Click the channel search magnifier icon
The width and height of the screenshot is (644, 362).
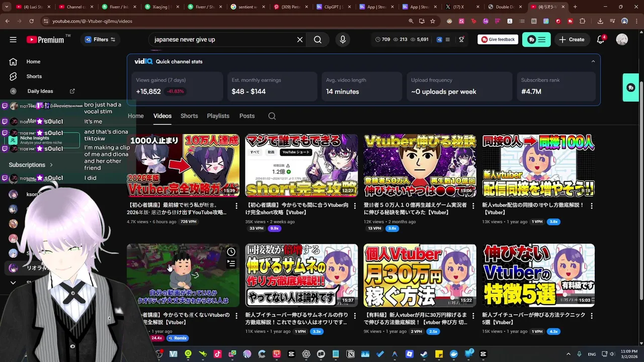[x=272, y=116]
